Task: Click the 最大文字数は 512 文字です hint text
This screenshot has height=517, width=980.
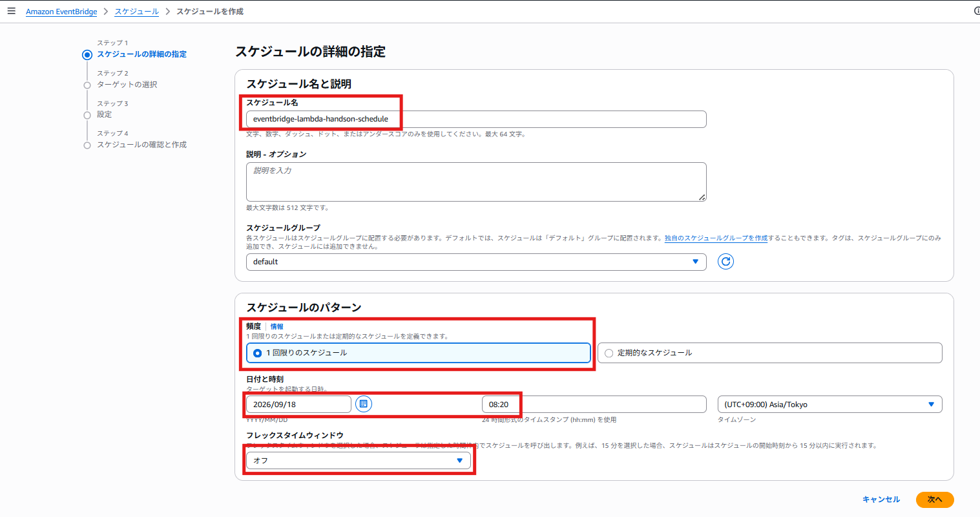Action: tap(287, 208)
